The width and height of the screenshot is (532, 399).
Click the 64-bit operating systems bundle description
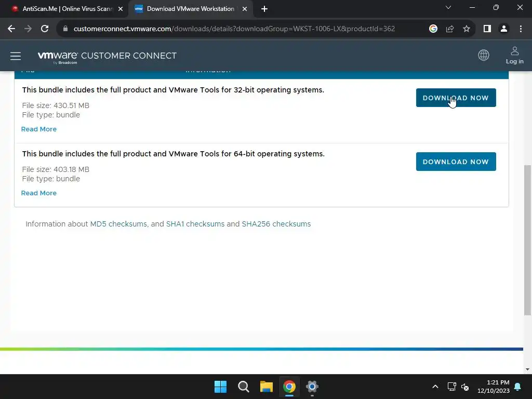pos(174,154)
